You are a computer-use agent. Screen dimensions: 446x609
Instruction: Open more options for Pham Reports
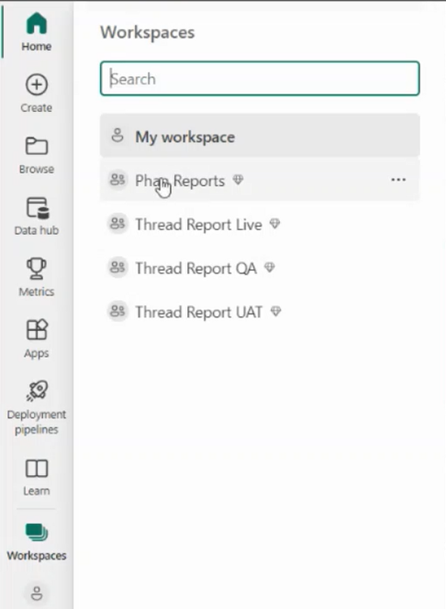[x=398, y=179]
